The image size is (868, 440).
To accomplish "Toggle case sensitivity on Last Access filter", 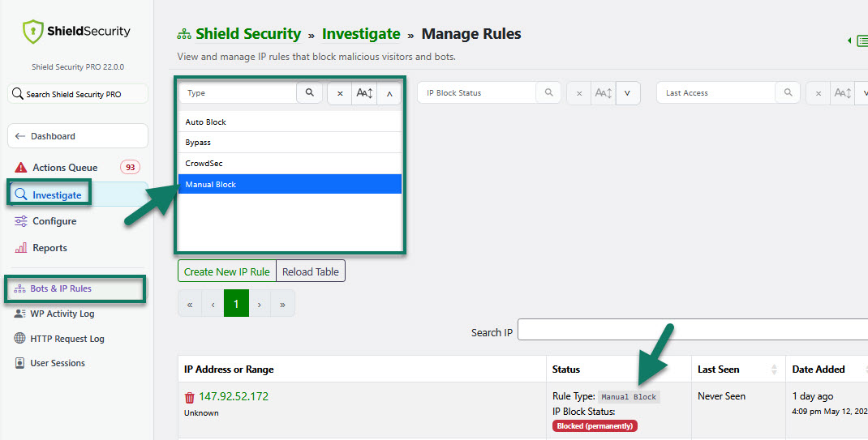I will click(x=843, y=93).
